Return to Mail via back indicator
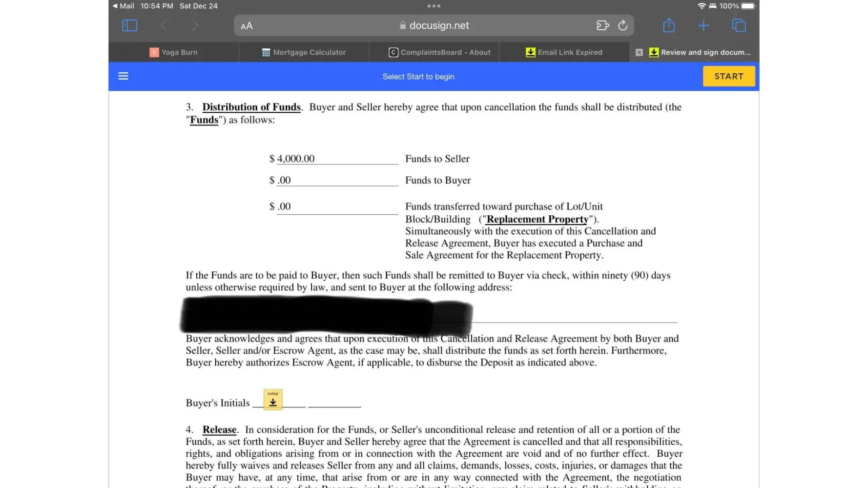The image size is (868, 488). pyautogui.click(x=123, y=6)
